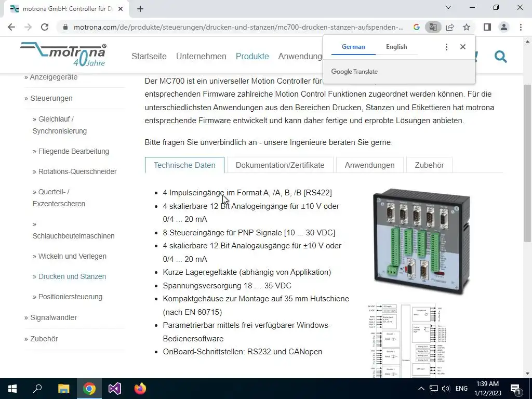Click the motrona logo
This screenshot has width=532, height=399.
click(x=63, y=54)
